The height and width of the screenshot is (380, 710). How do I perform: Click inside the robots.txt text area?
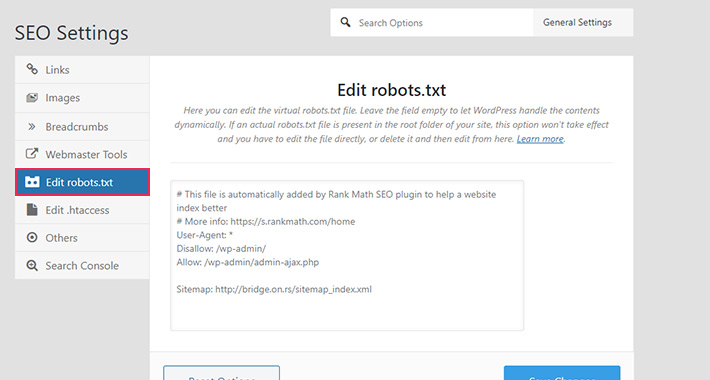click(347, 255)
